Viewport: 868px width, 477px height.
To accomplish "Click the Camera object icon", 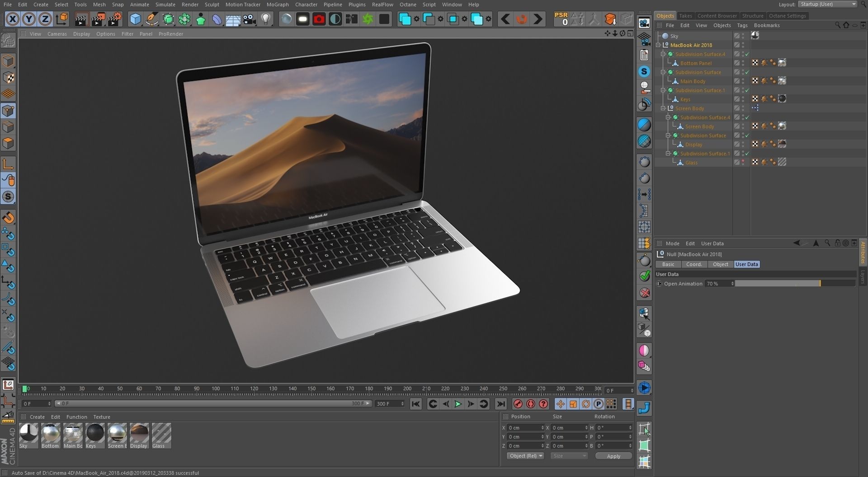I will (249, 19).
